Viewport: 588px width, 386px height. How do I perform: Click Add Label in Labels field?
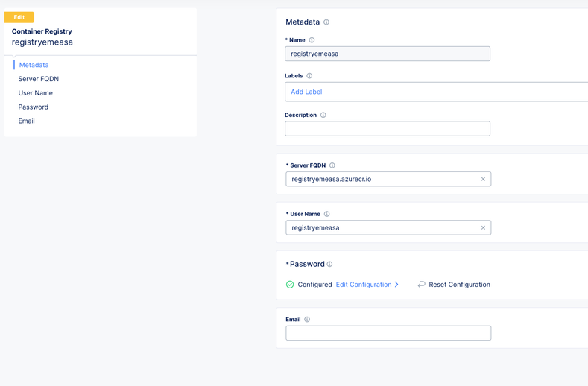point(306,92)
